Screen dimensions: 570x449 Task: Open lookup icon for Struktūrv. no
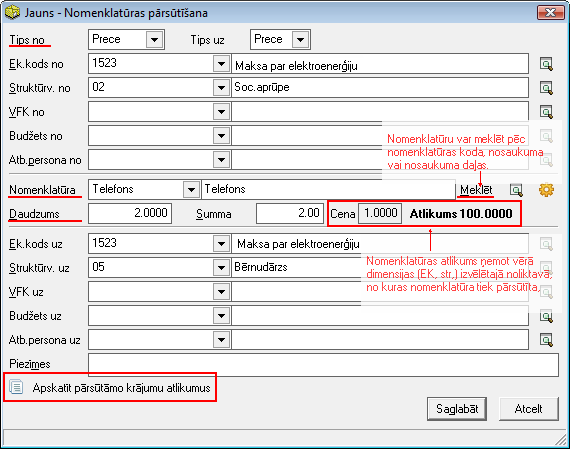pyautogui.click(x=546, y=88)
